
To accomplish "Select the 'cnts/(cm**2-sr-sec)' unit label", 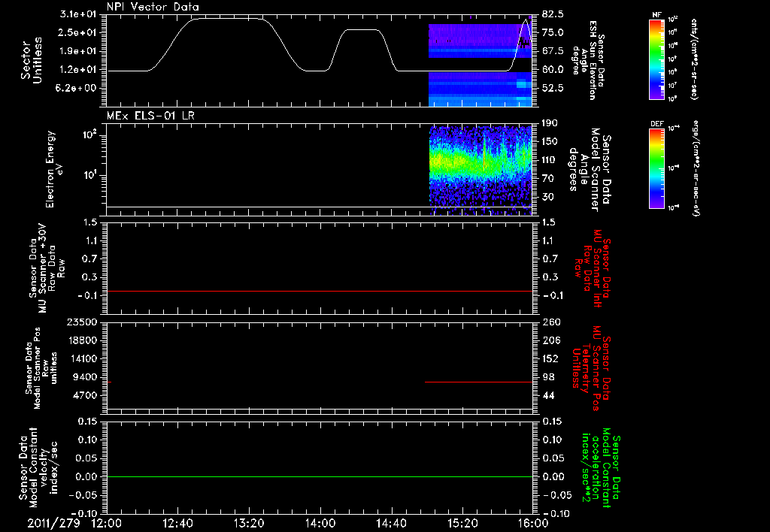I will (x=694, y=59).
